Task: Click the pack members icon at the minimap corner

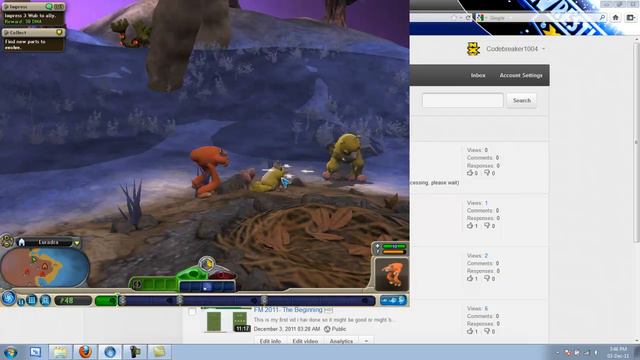Action: tap(7, 240)
